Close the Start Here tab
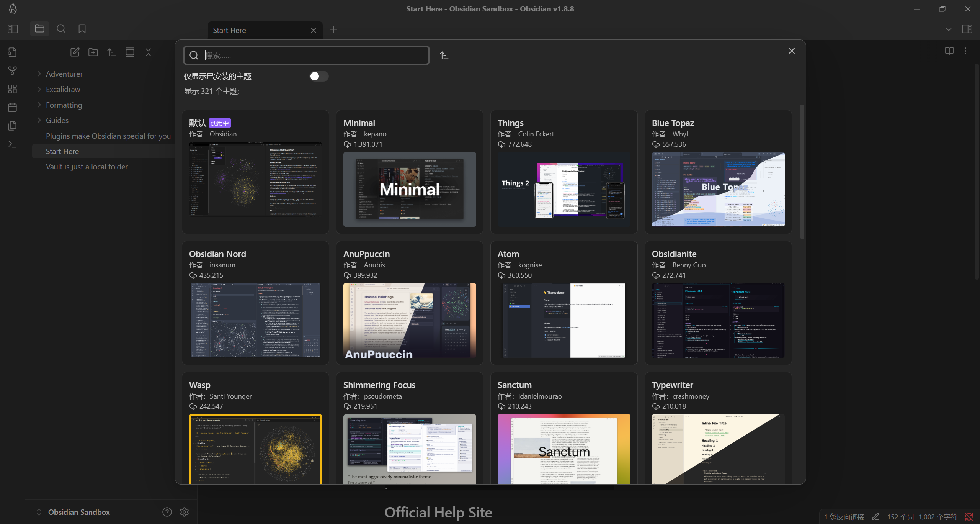980x524 pixels. tap(314, 30)
